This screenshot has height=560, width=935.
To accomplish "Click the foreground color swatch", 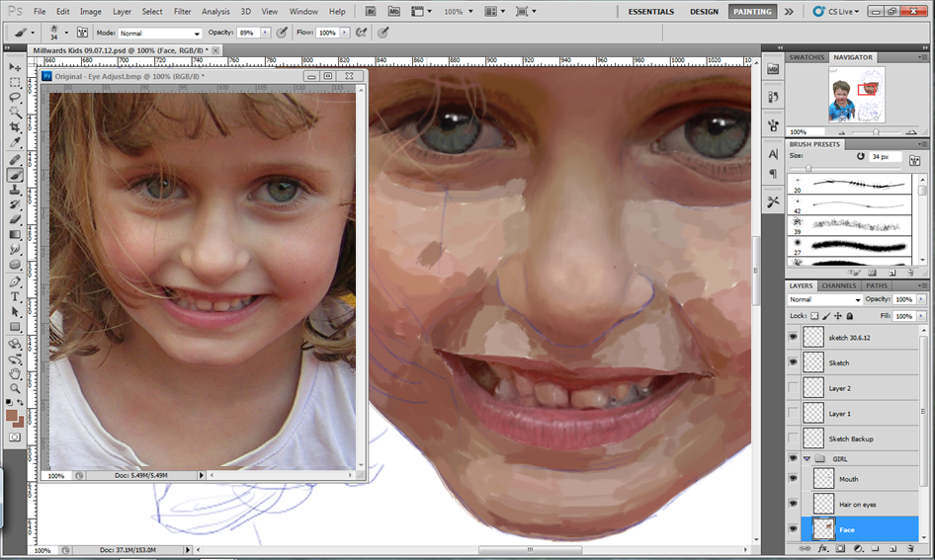I will [x=12, y=416].
